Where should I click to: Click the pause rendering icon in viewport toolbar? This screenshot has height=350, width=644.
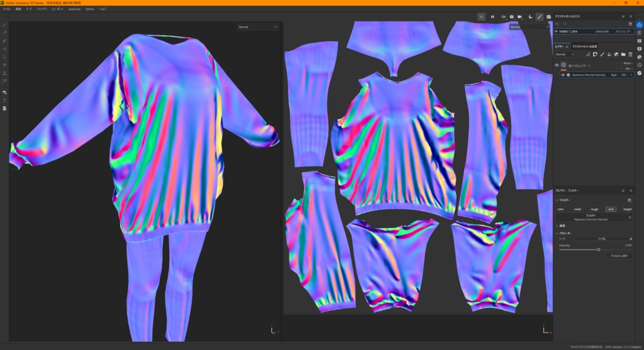[492, 17]
